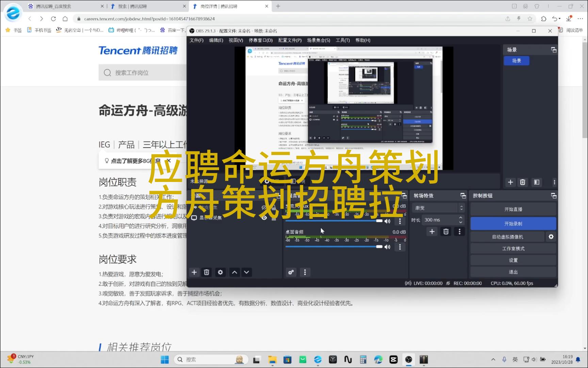Click the 退出 exit button in OBS
The height and width of the screenshot is (368, 588).
click(x=513, y=272)
